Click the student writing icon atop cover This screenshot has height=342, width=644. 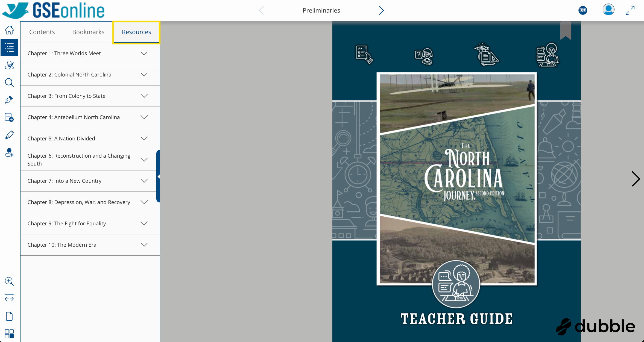coord(548,55)
